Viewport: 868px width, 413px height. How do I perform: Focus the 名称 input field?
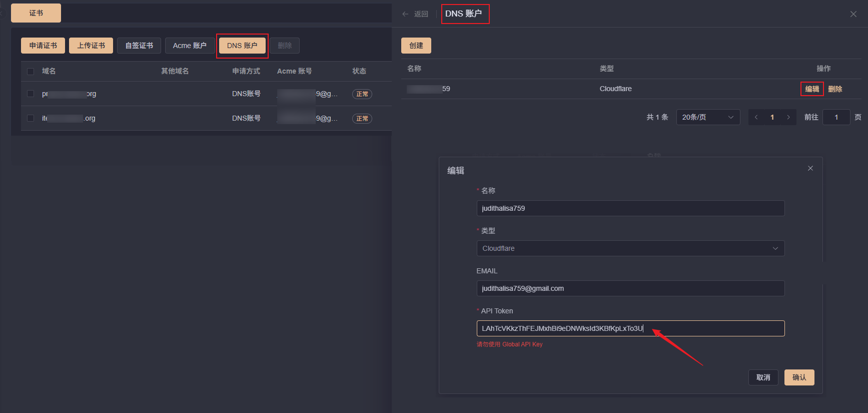coord(630,208)
